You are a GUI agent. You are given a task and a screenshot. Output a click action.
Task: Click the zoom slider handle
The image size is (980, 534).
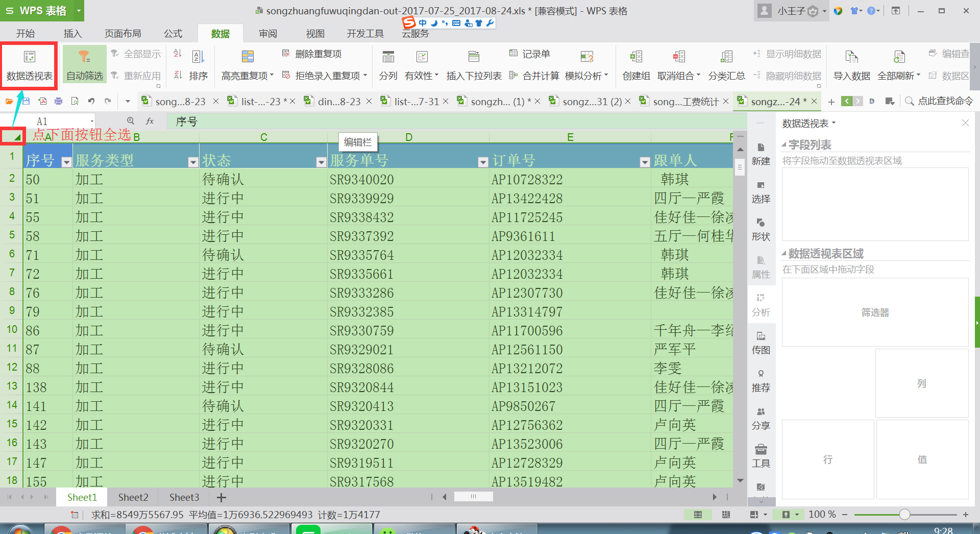pos(904,515)
